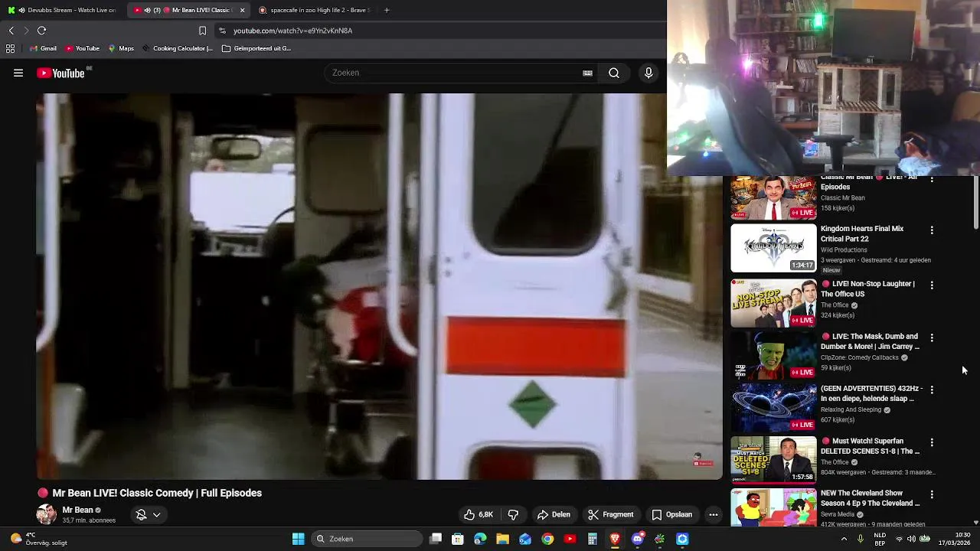Share the video with Delen
The image size is (980, 551).
554,514
